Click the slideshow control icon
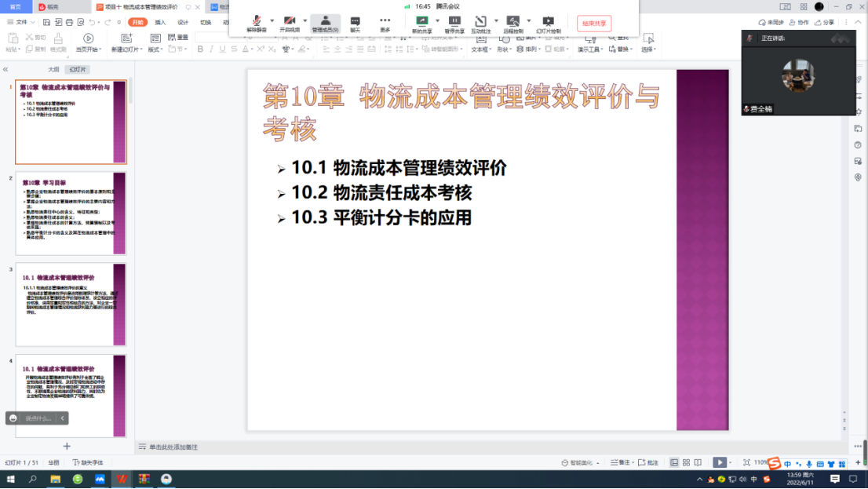Viewport: 868px width, 489px height. 548,23
